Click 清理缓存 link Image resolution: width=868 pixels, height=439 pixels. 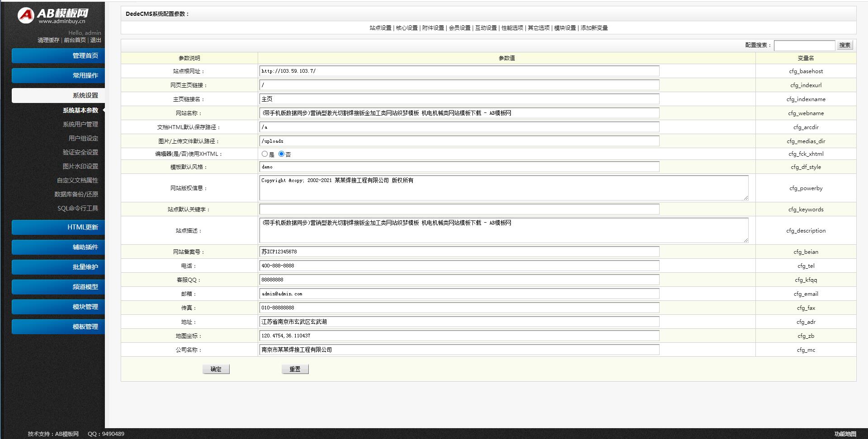48,40
